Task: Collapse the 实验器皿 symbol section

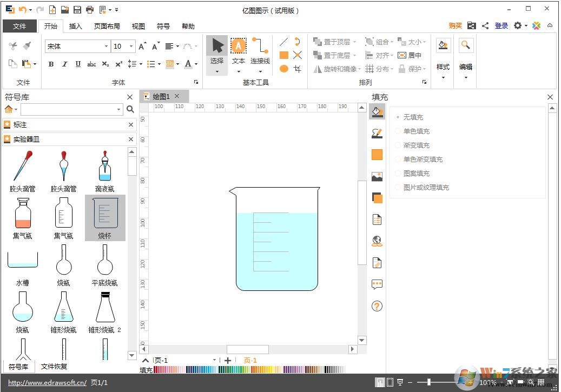Action: (x=130, y=139)
